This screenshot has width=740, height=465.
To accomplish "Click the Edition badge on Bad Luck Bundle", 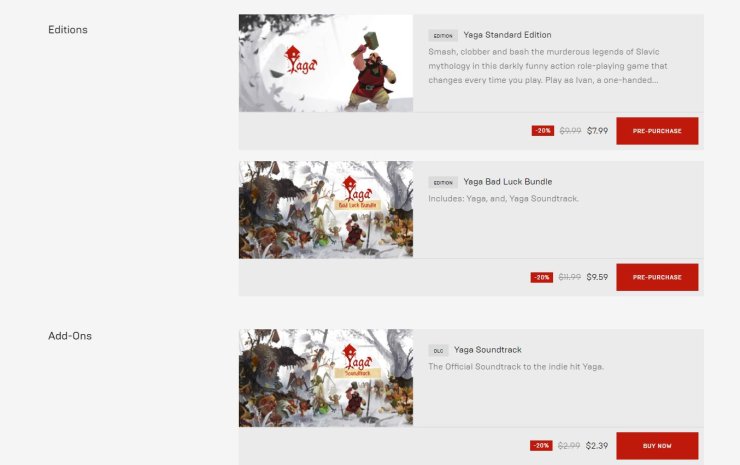I will coord(443,182).
